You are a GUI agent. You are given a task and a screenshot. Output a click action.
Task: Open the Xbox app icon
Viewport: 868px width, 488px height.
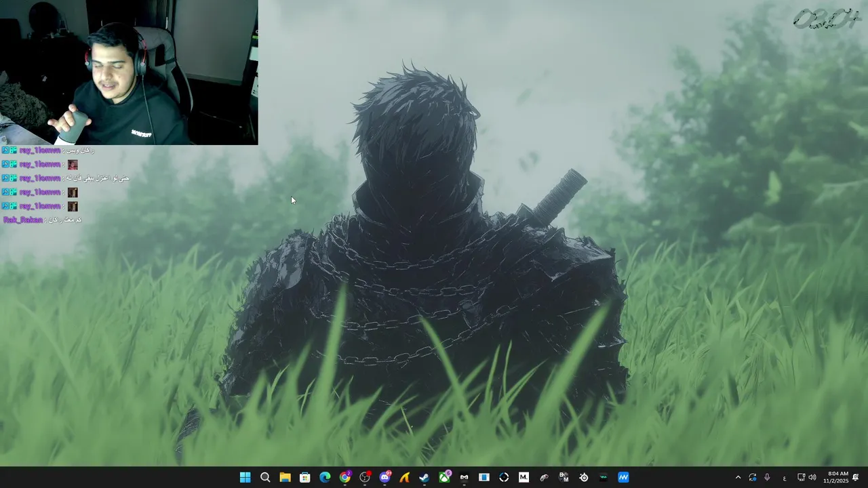pos(444,477)
